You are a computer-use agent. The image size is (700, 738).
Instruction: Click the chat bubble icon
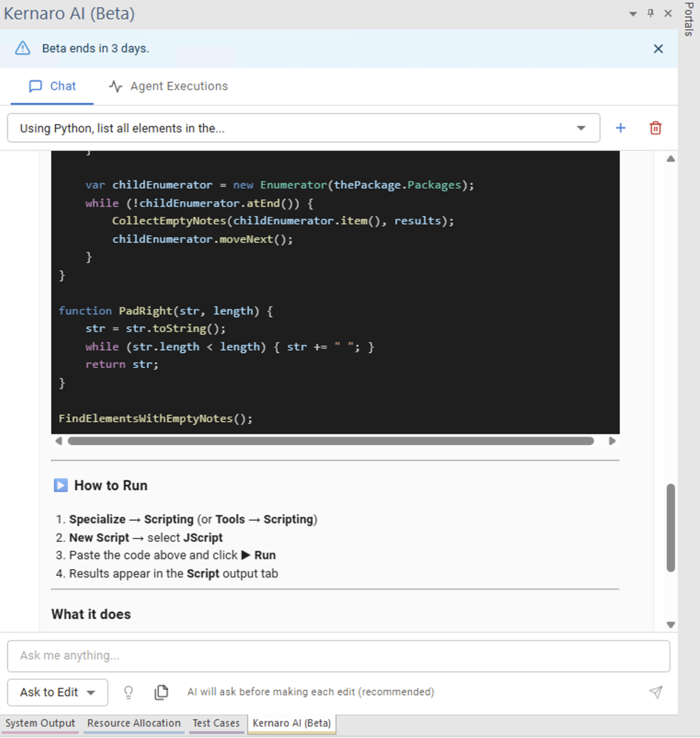coord(35,86)
